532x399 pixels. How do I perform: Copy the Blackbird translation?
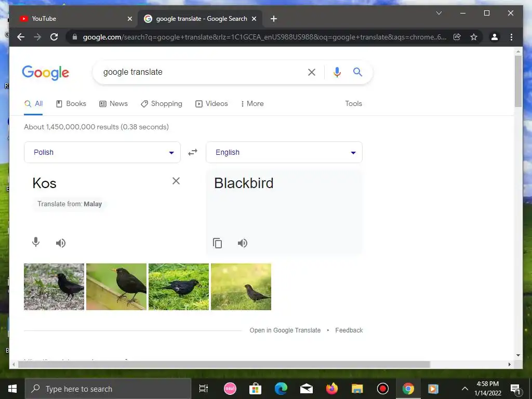click(218, 243)
